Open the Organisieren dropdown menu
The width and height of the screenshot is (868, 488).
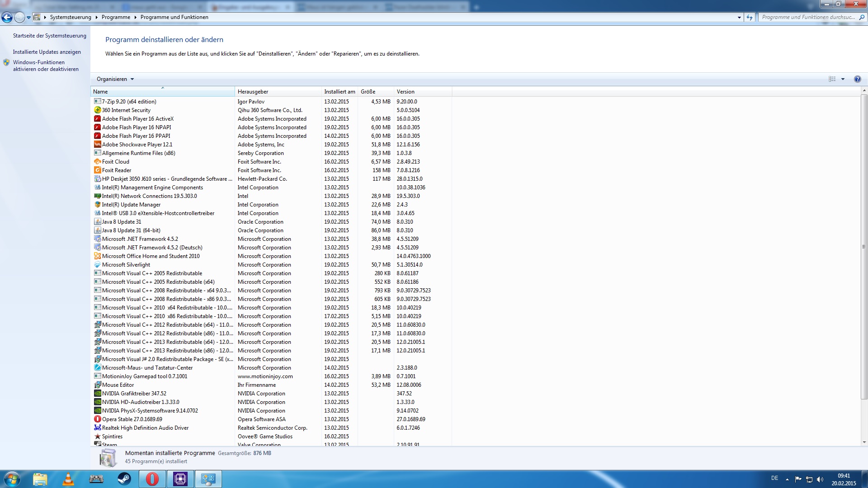[x=115, y=79]
